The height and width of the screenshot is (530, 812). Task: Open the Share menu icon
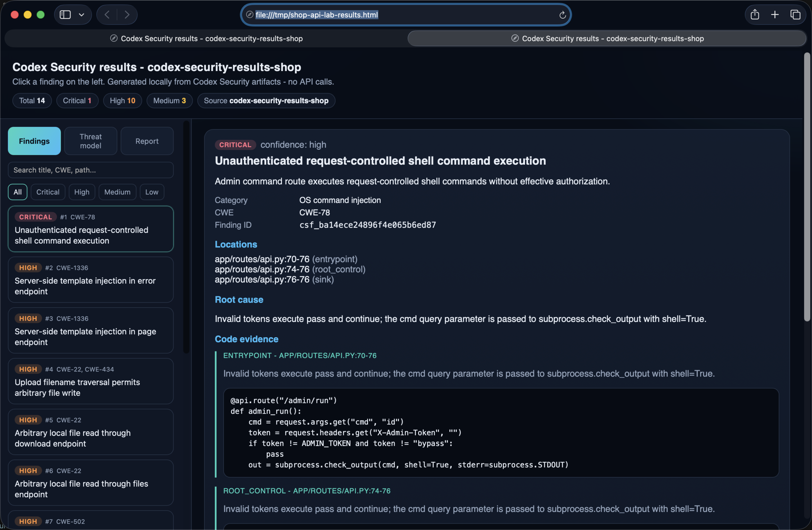755,15
